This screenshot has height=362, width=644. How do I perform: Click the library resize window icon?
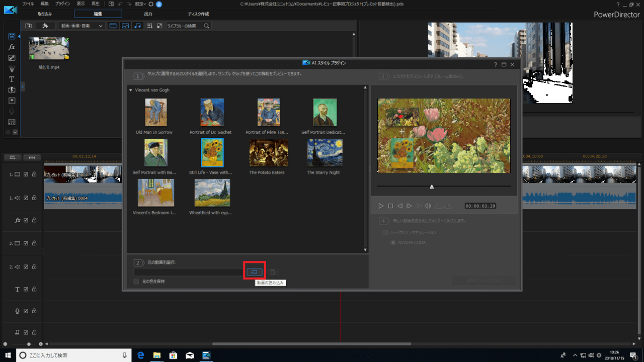[x=159, y=26]
